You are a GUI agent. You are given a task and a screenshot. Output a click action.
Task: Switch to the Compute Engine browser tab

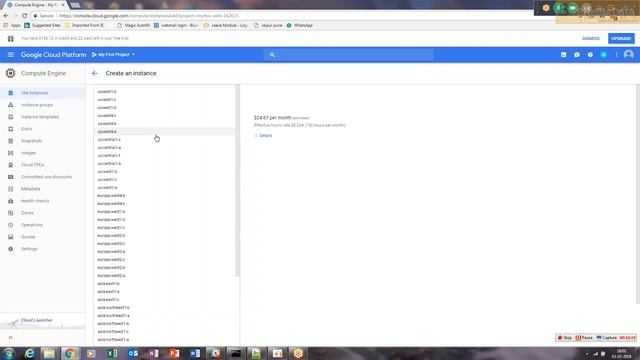(35, 5)
